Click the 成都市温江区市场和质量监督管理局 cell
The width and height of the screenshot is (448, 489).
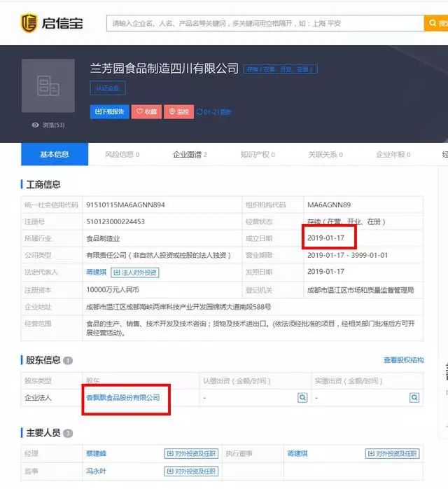[x=360, y=290]
